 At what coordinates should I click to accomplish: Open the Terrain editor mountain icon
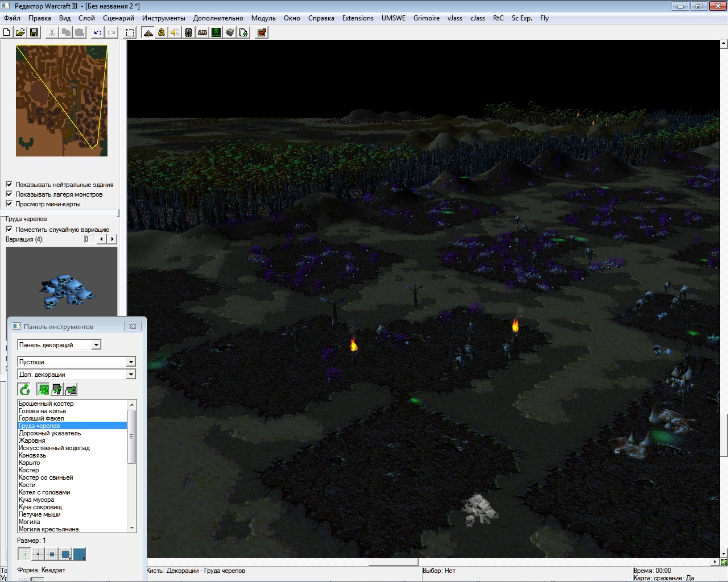148,32
